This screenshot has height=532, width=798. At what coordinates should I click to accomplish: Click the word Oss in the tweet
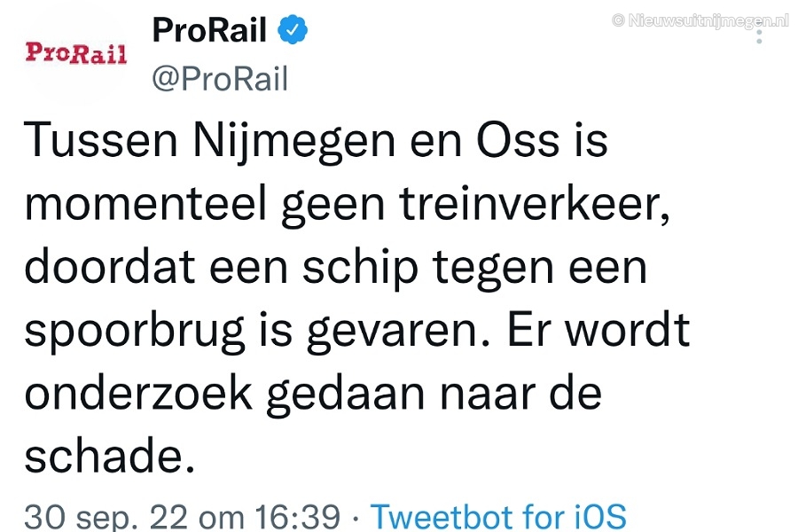point(518,140)
